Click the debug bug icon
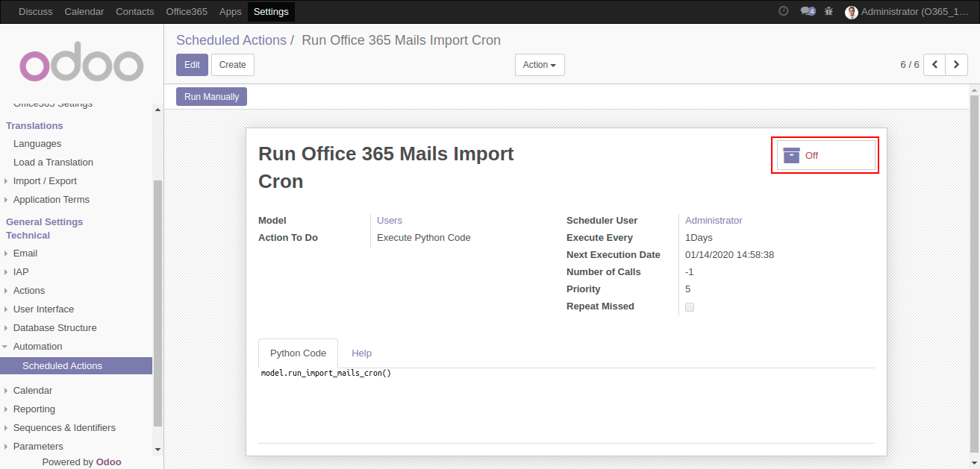This screenshot has height=469, width=980. pyautogui.click(x=828, y=11)
